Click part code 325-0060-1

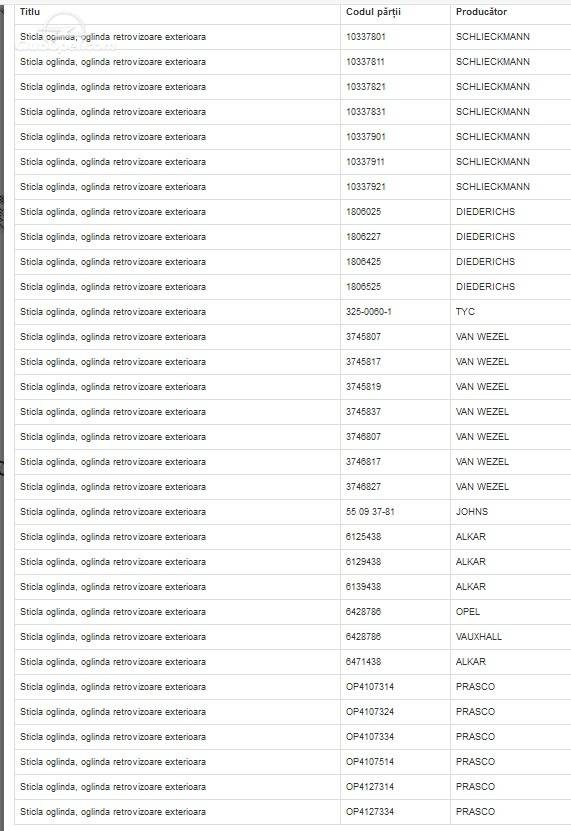tap(369, 312)
